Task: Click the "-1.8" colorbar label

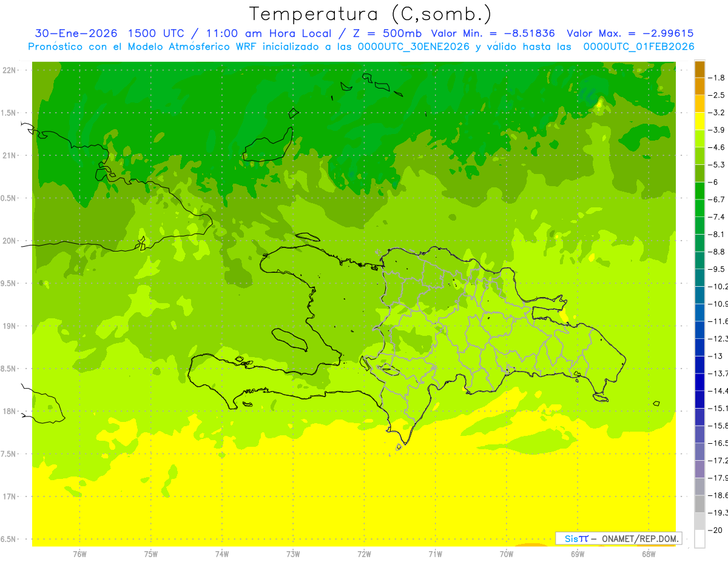Action: [x=716, y=78]
